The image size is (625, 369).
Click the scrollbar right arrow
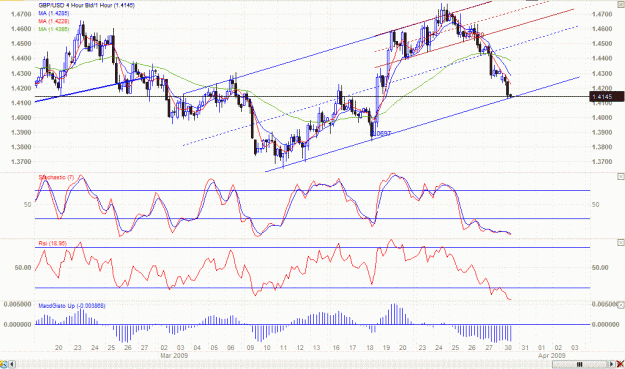pos(611,364)
